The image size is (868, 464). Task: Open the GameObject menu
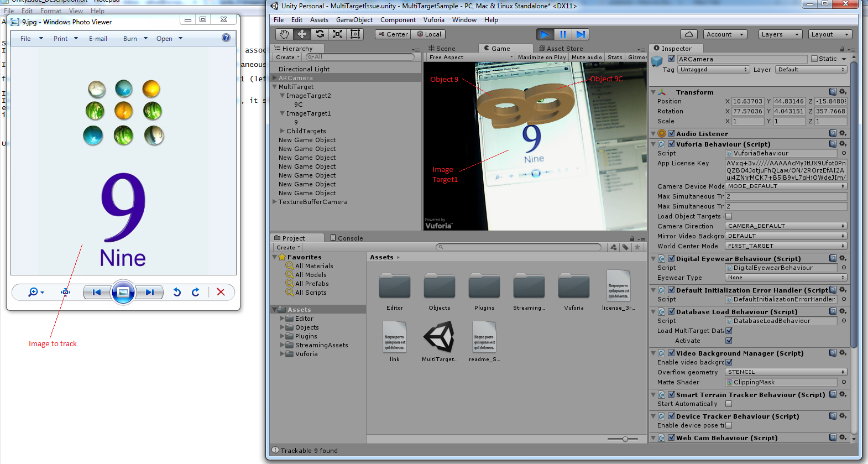click(354, 20)
